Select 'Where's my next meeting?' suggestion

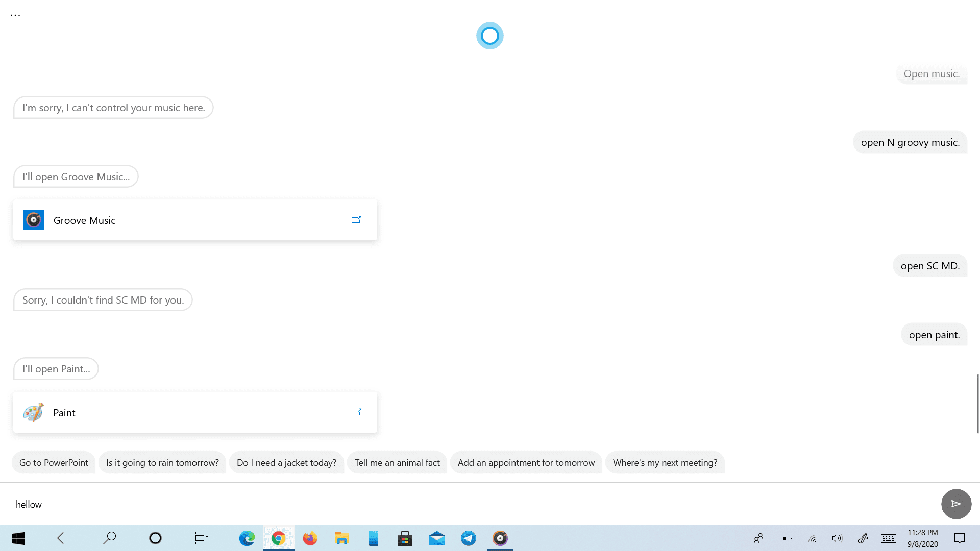coord(665,462)
